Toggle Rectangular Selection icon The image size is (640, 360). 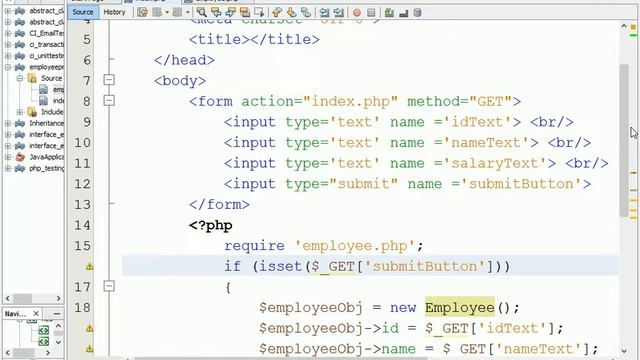[x=259, y=12]
